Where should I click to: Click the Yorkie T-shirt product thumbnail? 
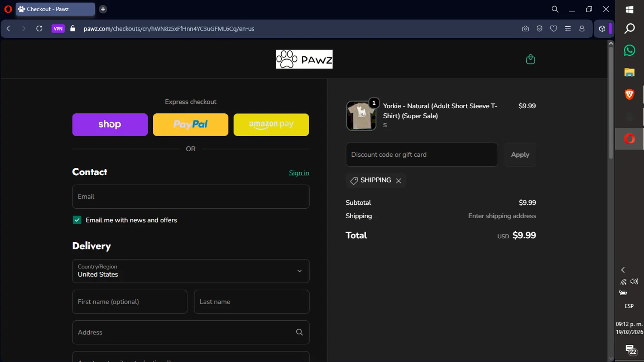[361, 116]
